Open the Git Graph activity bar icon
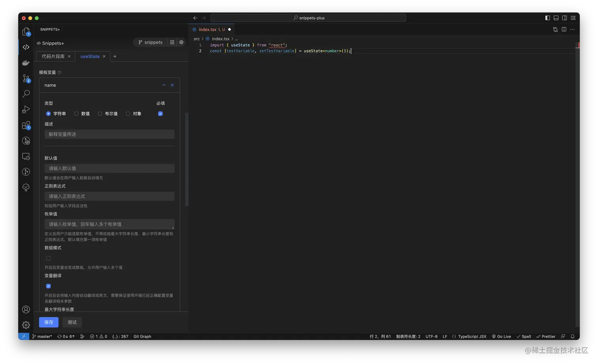The width and height of the screenshot is (598, 364). [x=26, y=172]
